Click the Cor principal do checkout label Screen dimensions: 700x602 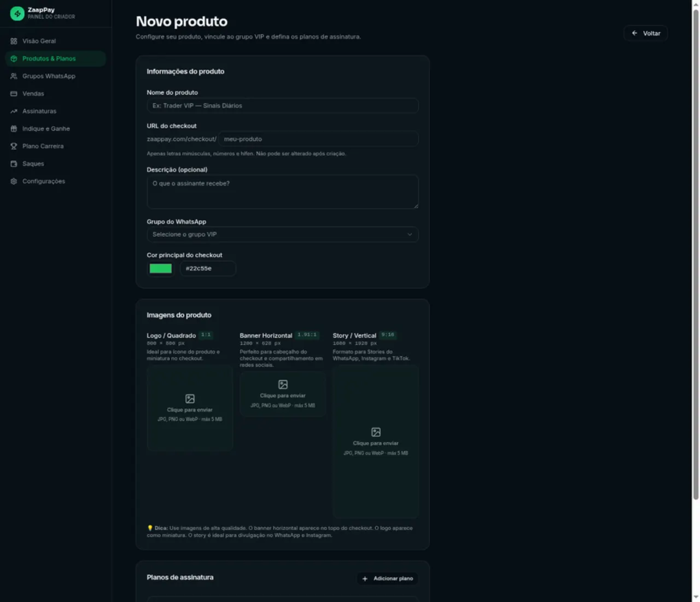click(184, 255)
